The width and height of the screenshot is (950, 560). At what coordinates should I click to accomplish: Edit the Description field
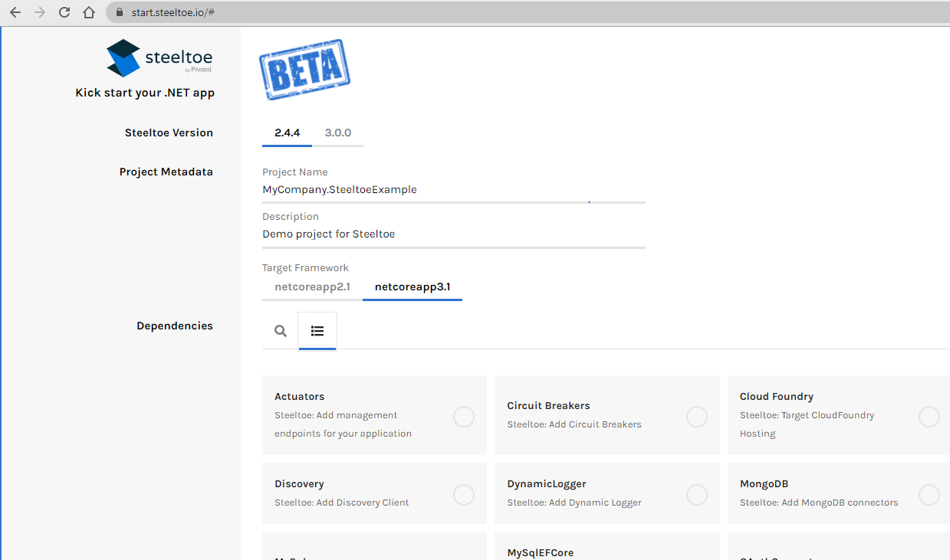coord(454,234)
